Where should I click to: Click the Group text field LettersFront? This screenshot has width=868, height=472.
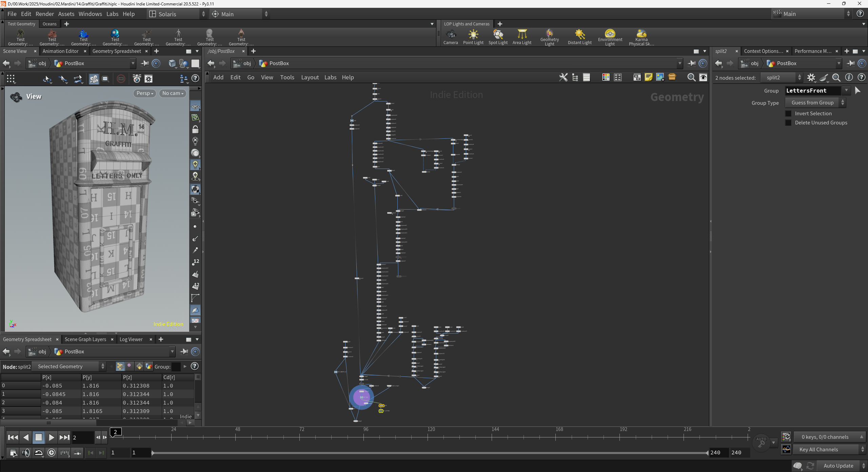813,91
